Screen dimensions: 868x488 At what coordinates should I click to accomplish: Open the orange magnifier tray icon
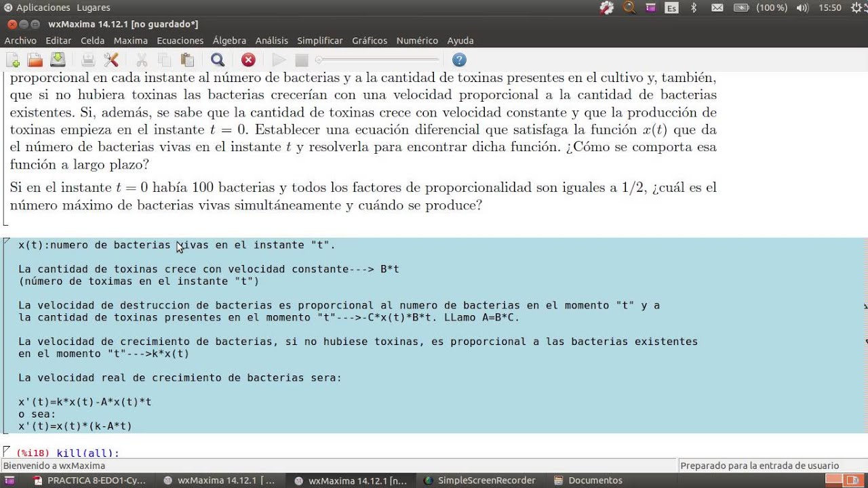629,8
